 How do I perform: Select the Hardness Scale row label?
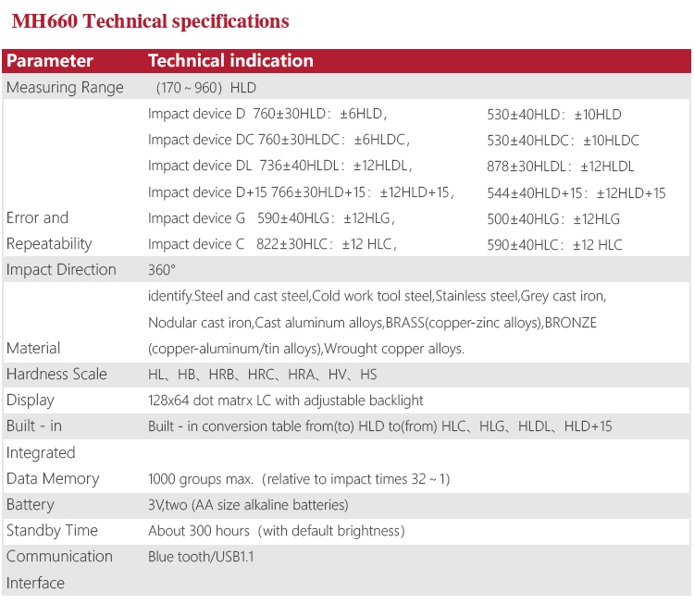pyautogui.click(x=56, y=375)
